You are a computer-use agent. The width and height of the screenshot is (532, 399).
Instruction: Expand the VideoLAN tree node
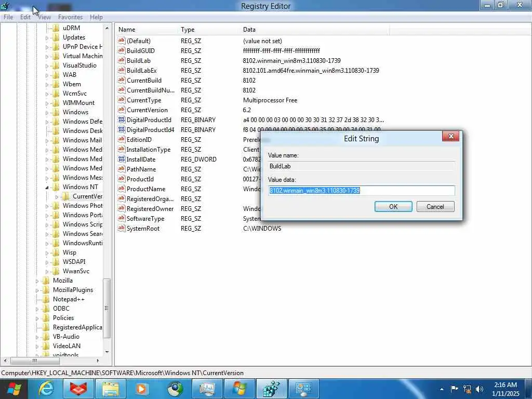coord(37,347)
